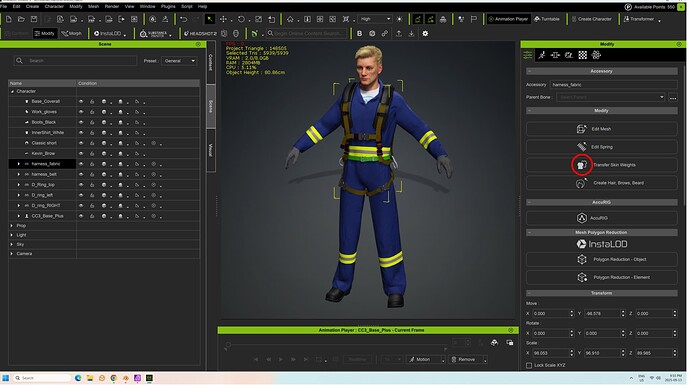Click the Edit Mesh button
Viewport: 690px width, 388px height.
coord(602,129)
